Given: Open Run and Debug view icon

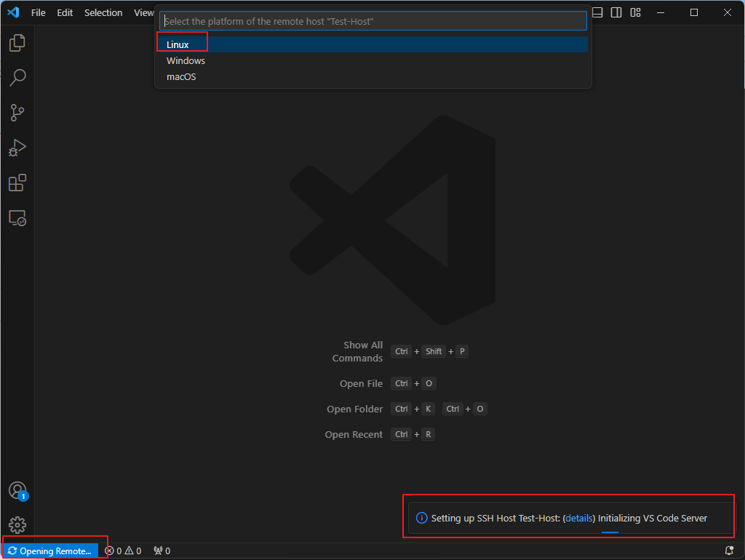Looking at the screenshot, I should point(17,148).
